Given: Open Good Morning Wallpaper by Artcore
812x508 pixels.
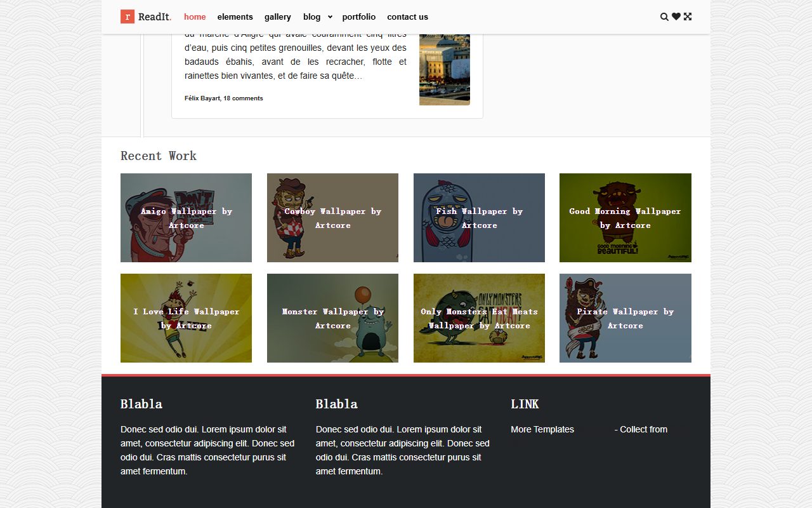Looking at the screenshot, I should [625, 218].
